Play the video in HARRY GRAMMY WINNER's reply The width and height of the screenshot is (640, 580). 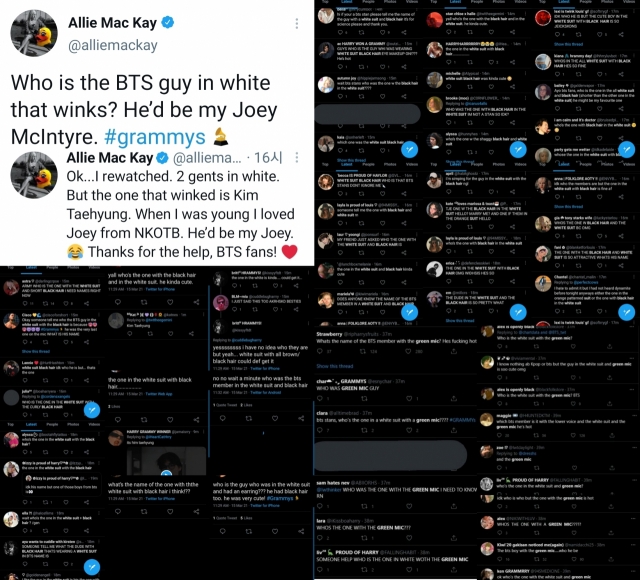pyautogui.click(x=166, y=473)
